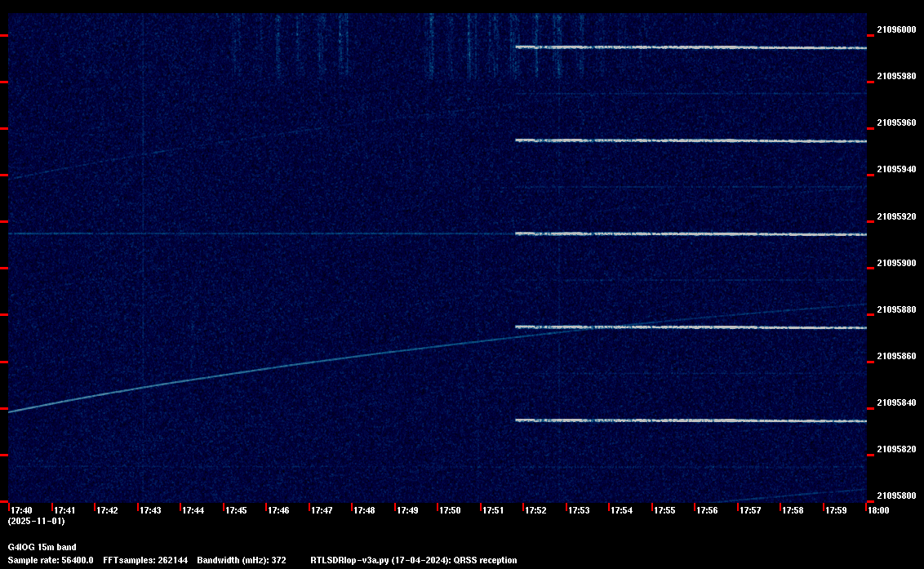Click the 17:54 time label
This screenshot has height=569, width=924.
pyautogui.click(x=622, y=510)
